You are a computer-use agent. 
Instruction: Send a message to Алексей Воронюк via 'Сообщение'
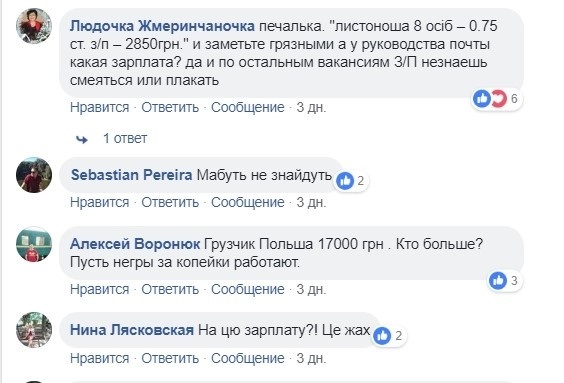247,289
